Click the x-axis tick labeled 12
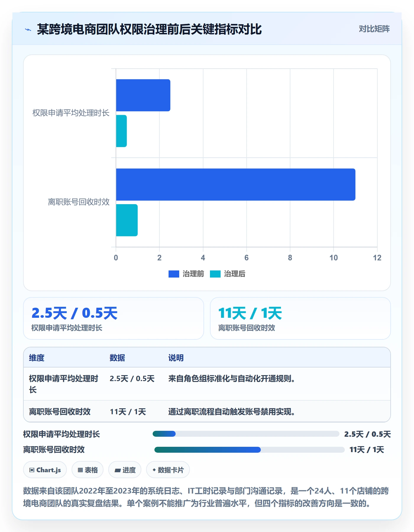The image size is (414, 532). tap(377, 258)
